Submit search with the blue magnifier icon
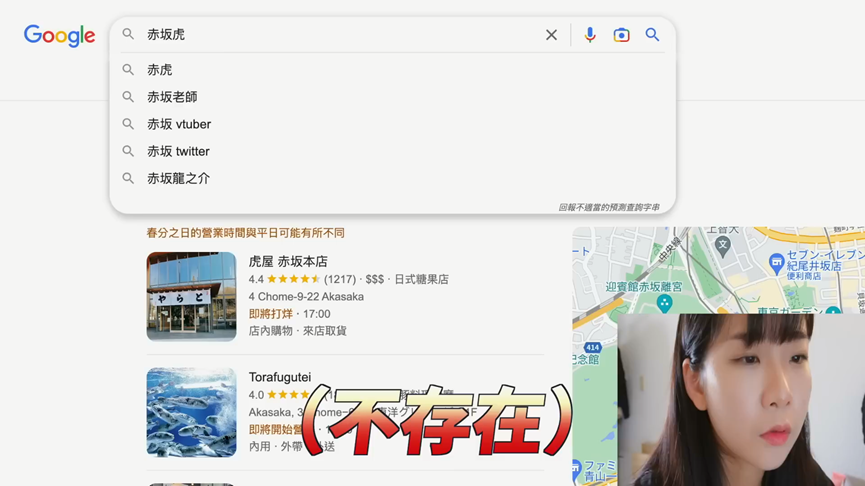865x486 pixels. pyautogui.click(x=652, y=35)
